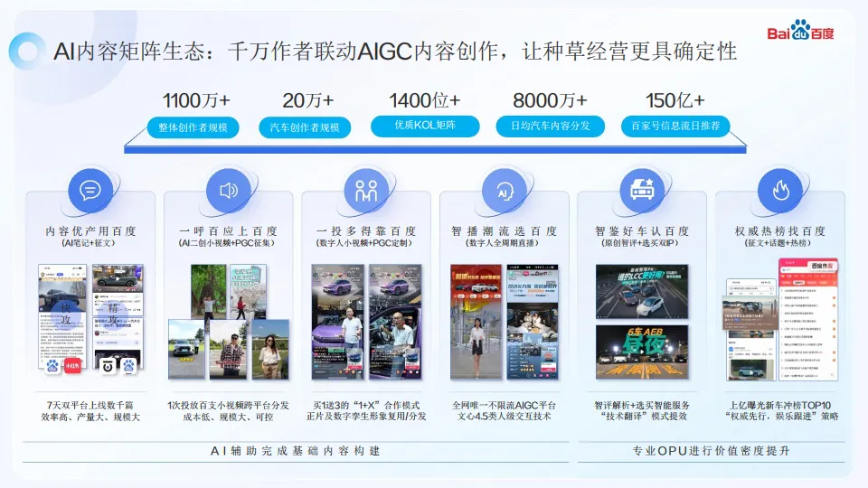This screenshot has width=868, height=488.
Task: Click the heading 智播潮流选百度
Action: pyautogui.click(x=504, y=230)
